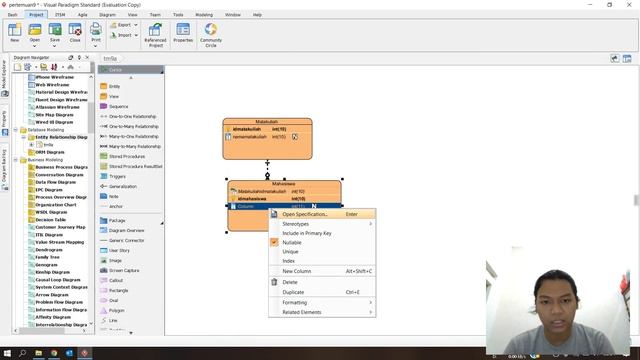Select Matakuliah entity title
Screen dimensions: 640x360
point(267,122)
